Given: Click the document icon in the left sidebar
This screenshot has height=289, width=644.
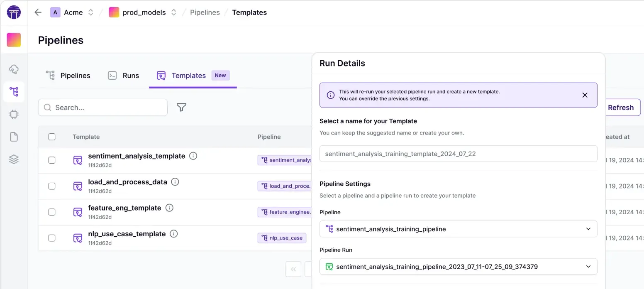Looking at the screenshot, I should [14, 137].
